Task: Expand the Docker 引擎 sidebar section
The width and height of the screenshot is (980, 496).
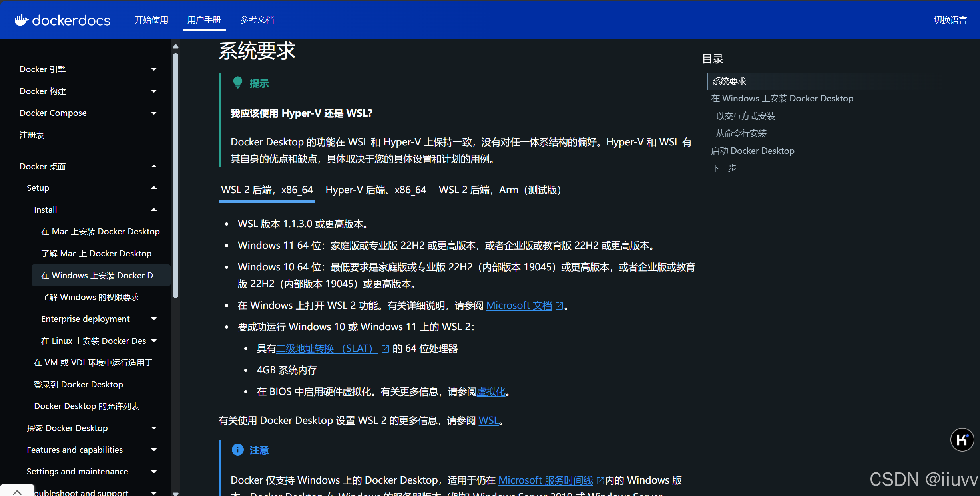Action: [x=154, y=69]
